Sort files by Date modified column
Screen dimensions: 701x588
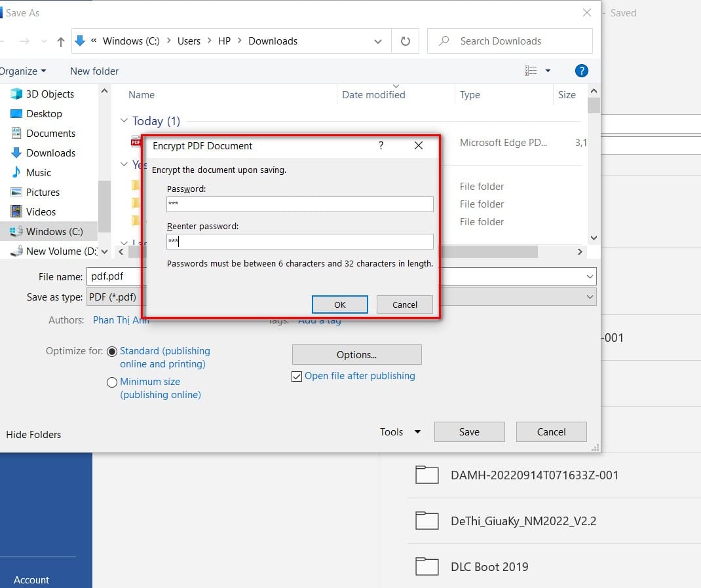(x=373, y=95)
